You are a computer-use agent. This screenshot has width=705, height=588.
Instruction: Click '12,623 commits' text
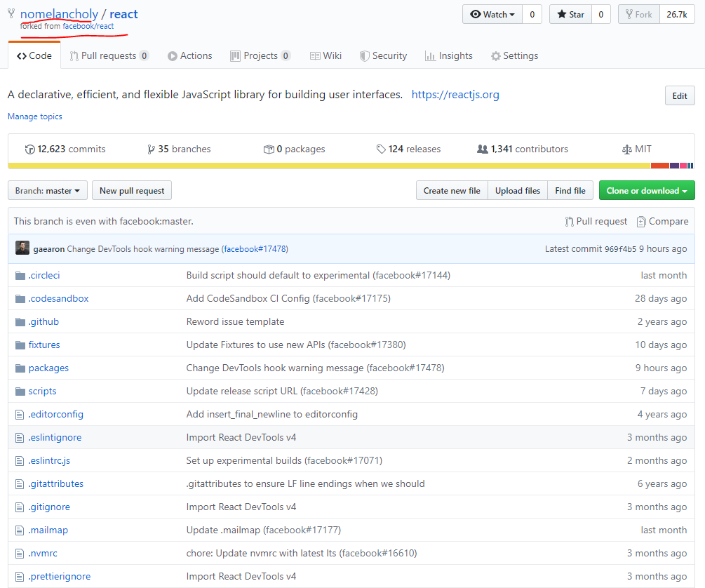coord(71,149)
